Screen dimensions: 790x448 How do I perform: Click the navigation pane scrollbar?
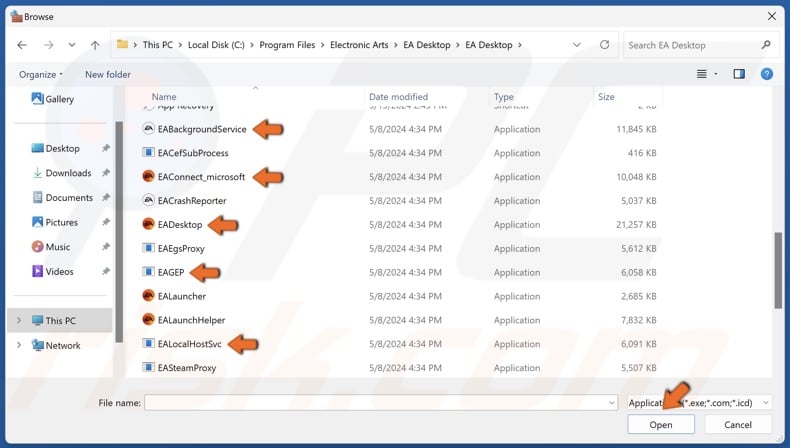(119, 232)
